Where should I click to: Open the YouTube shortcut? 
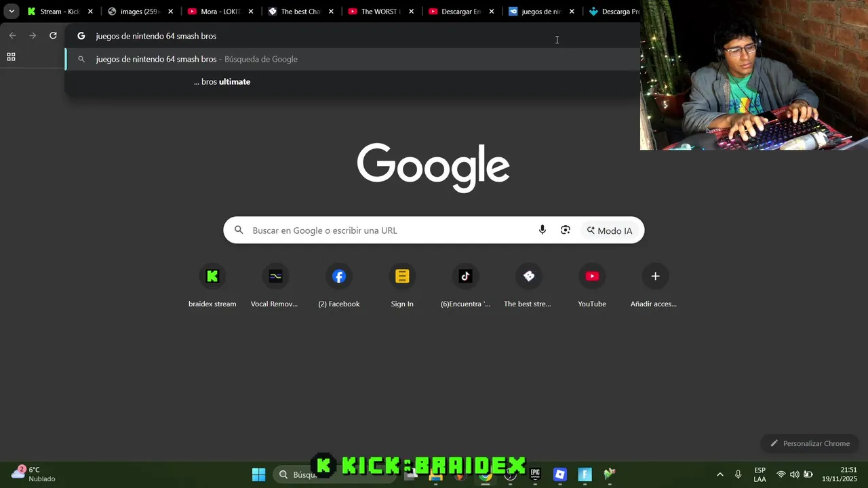pos(592,286)
